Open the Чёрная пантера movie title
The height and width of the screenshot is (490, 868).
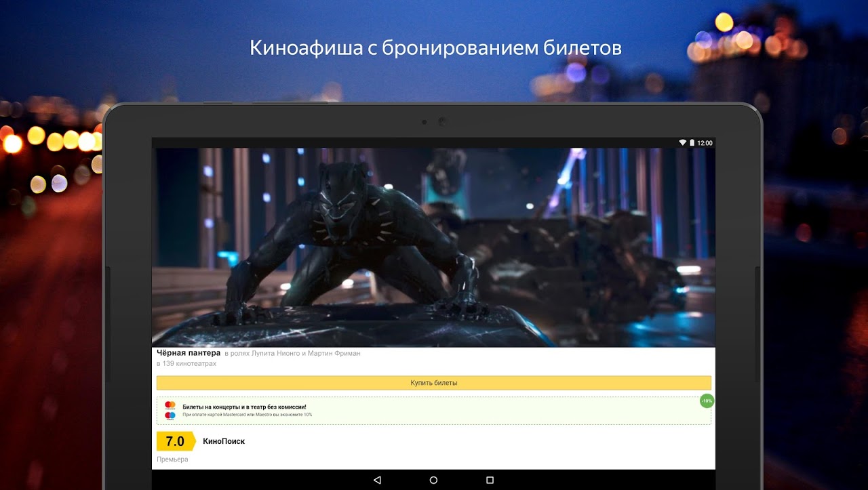(x=189, y=353)
